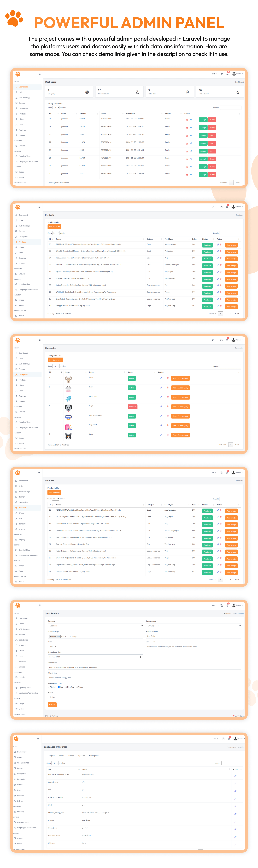
Task: Click trash icon for Cow category row
Action: [168, 387]
